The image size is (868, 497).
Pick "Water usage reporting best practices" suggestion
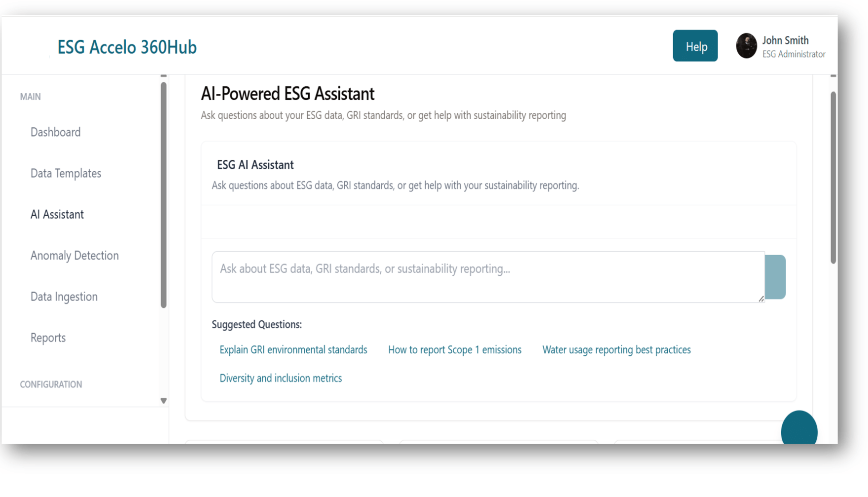click(x=616, y=350)
